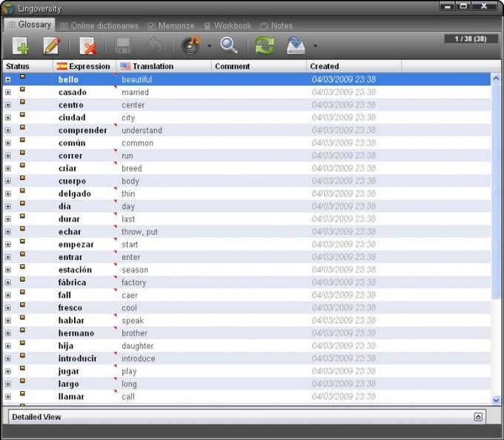
Task: Click status flag icon in hablar row
Action: click(x=22, y=317)
